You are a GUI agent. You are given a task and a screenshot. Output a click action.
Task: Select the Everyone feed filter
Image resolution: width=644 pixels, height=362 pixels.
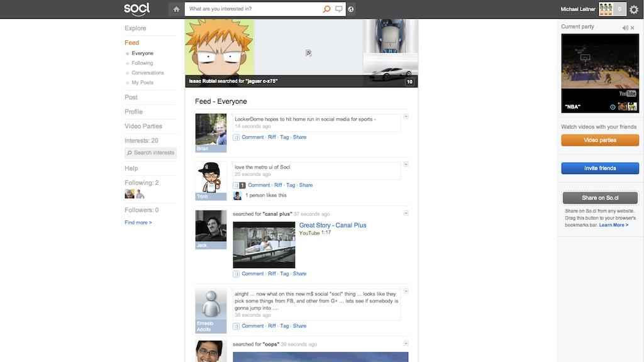coord(142,53)
